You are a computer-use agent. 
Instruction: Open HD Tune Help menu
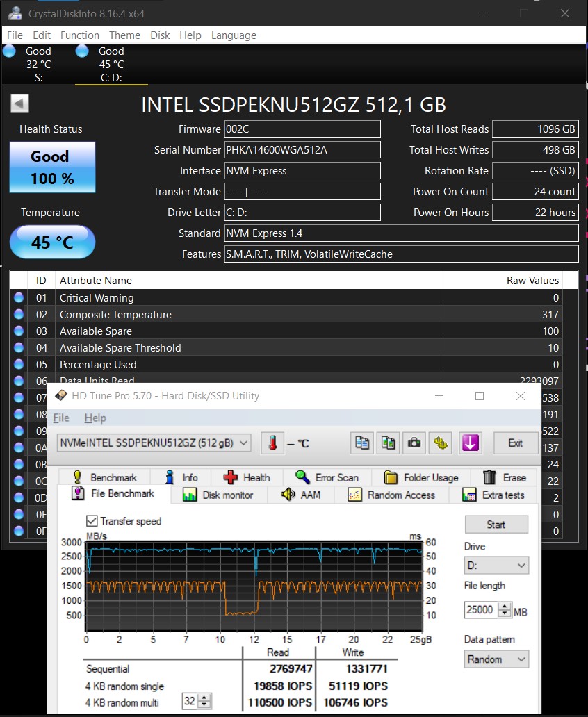pos(95,418)
